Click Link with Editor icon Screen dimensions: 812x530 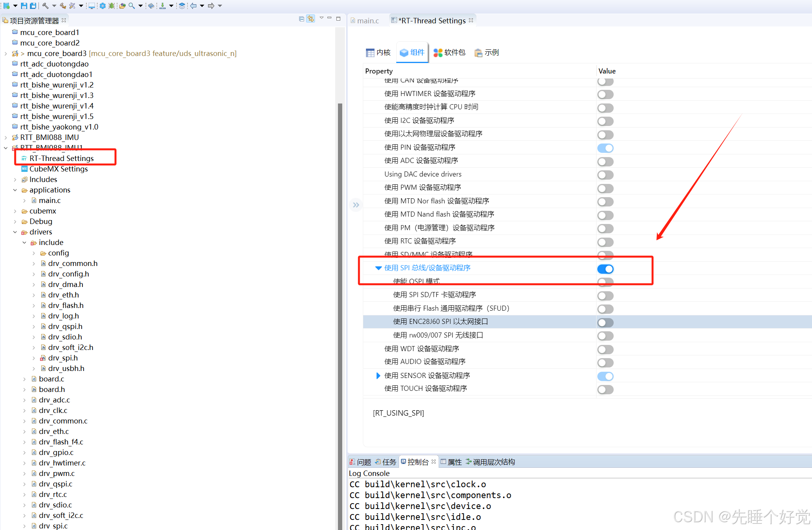pos(310,19)
